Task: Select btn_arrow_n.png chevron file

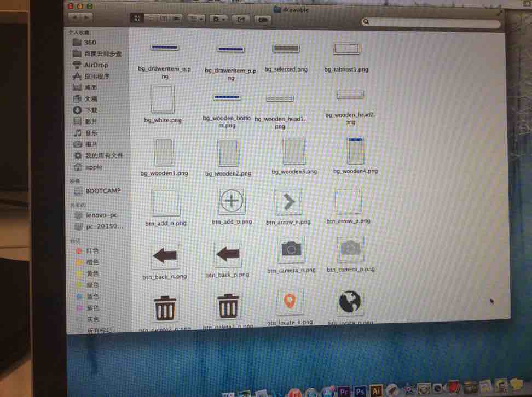Action: (x=288, y=202)
